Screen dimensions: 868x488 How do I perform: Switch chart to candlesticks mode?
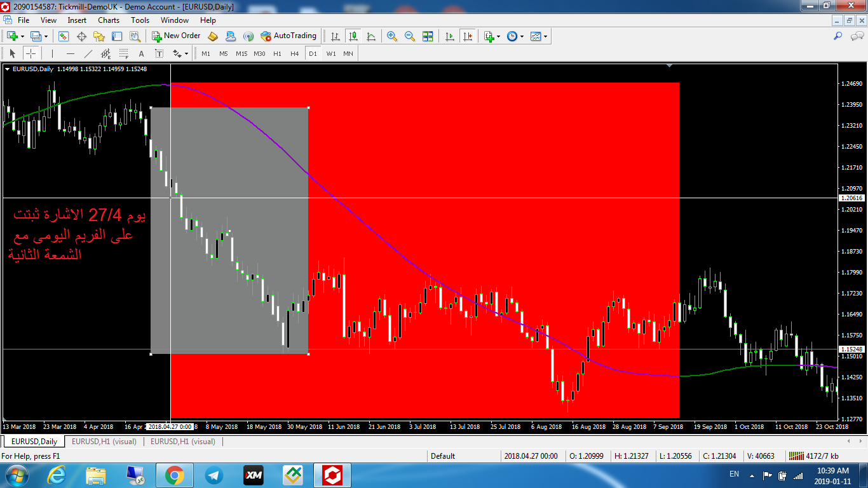click(353, 36)
